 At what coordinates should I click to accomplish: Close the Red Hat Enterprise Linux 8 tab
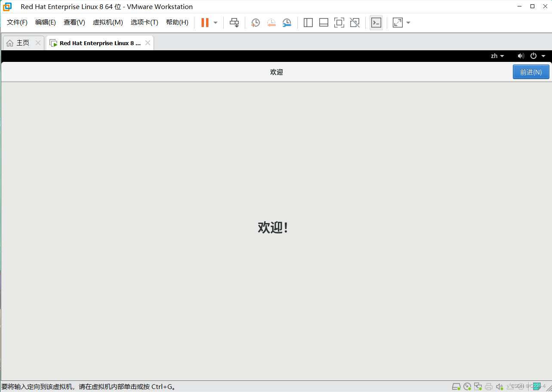point(148,43)
